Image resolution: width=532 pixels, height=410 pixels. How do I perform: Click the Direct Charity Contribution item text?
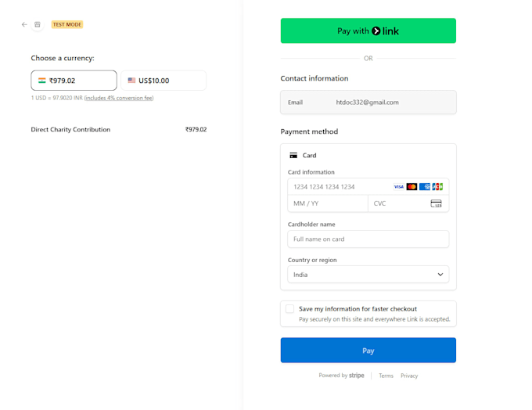[x=70, y=129]
